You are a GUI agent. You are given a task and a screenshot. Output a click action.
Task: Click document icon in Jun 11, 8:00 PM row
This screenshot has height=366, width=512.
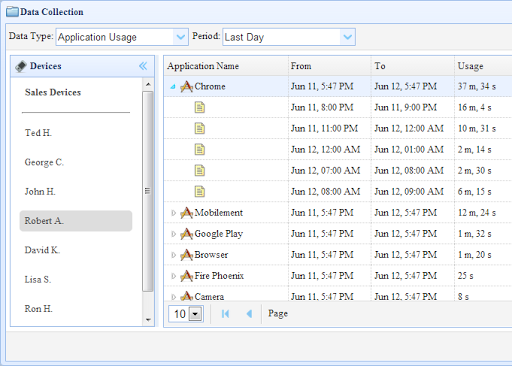(200, 107)
